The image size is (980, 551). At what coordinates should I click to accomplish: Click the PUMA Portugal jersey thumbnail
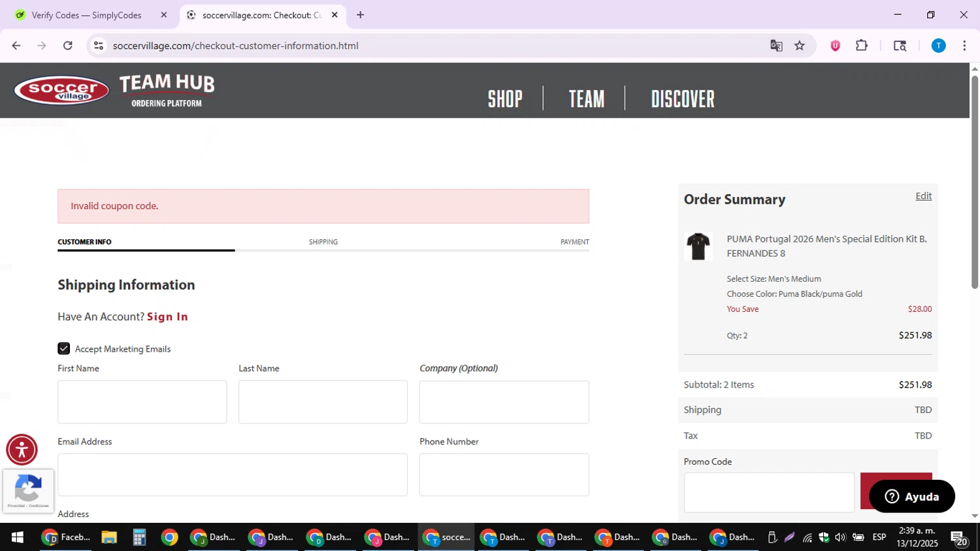pyautogui.click(x=698, y=246)
